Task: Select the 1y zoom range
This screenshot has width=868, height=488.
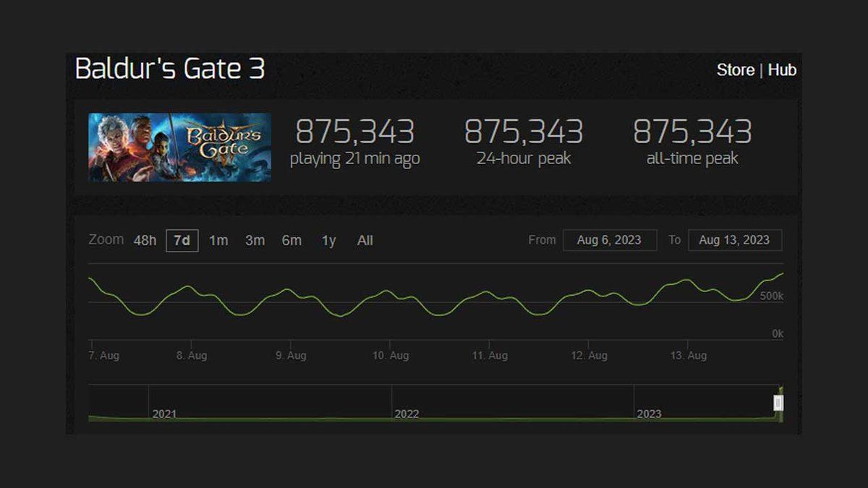Action: click(x=327, y=240)
